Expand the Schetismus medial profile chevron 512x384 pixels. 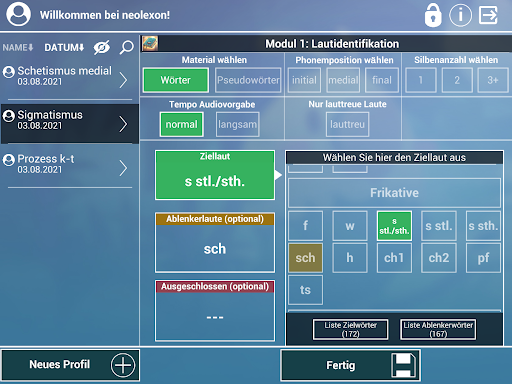coord(123,80)
